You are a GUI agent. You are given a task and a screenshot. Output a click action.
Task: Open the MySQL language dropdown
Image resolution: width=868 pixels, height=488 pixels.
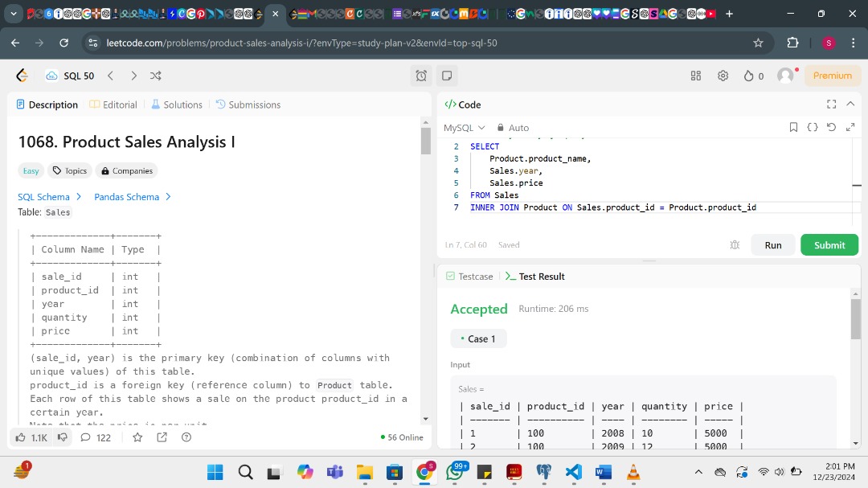[464, 127]
